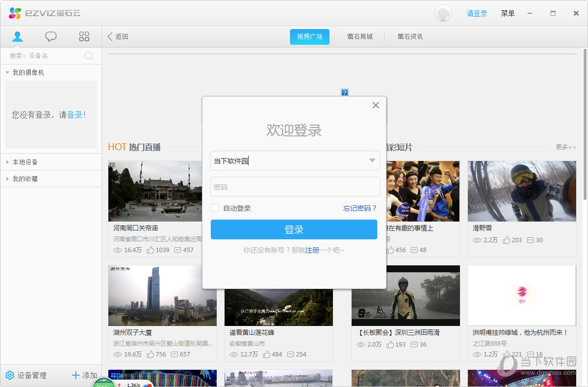
Task: Like the 滑野雪 video thumbs-up
Action: (x=506, y=240)
